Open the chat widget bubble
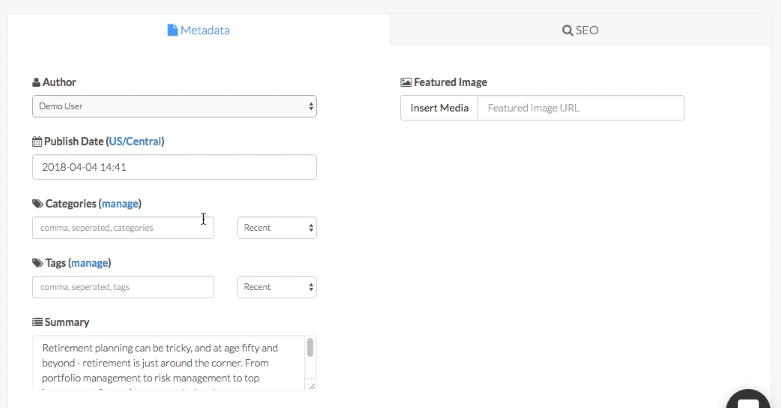Screen dimensions: 781x408 click(748, 399)
